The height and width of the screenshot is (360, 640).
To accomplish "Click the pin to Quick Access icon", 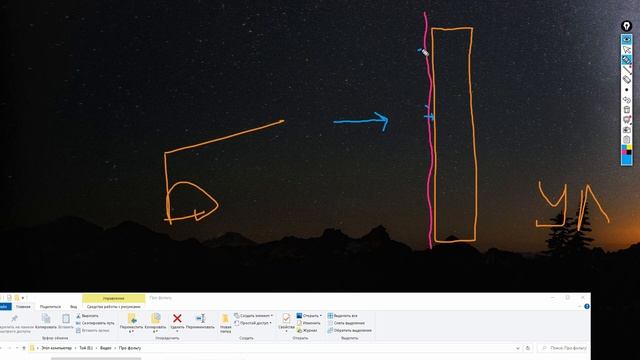I will click(15, 319).
